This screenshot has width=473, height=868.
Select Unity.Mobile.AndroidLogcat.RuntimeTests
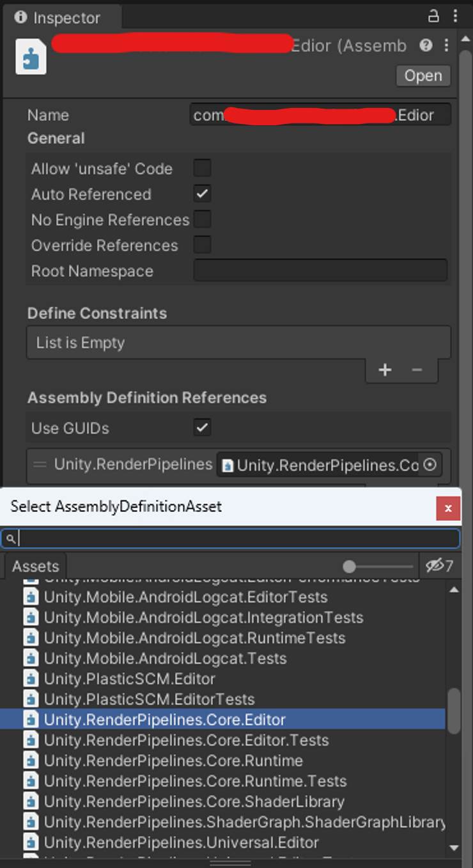[222, 638]
